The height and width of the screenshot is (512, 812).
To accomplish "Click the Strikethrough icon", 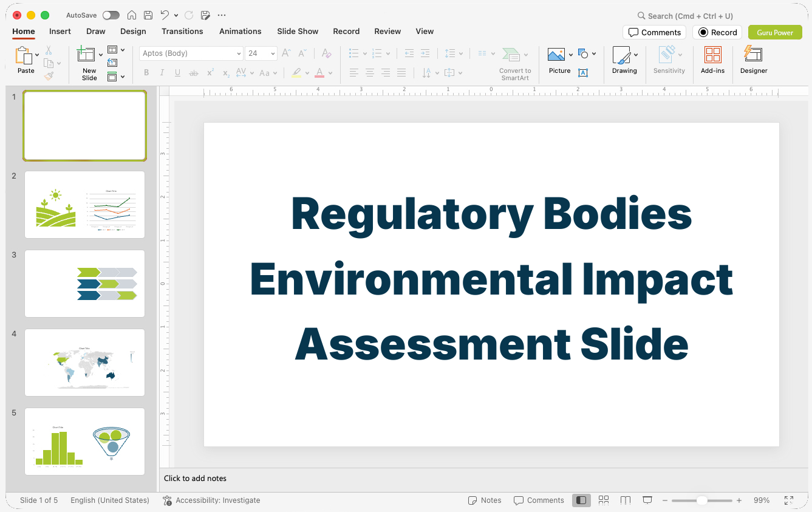I will 194,73.
